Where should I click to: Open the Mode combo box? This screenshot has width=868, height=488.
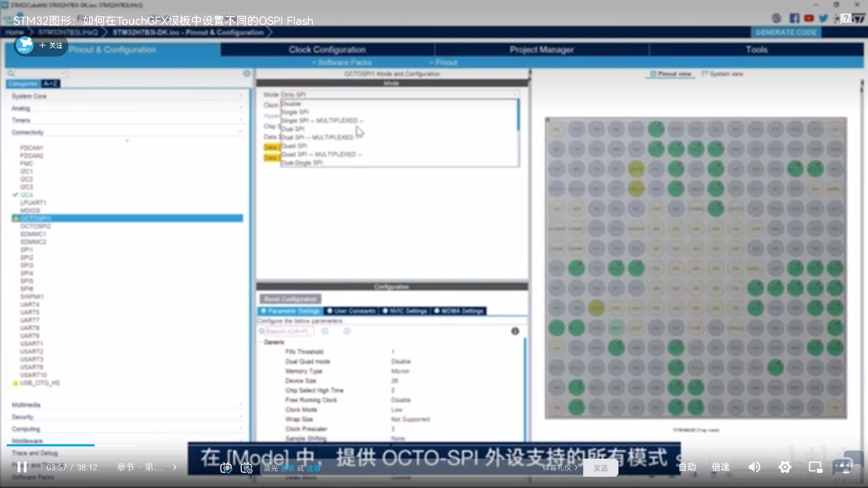click(400, 94)
